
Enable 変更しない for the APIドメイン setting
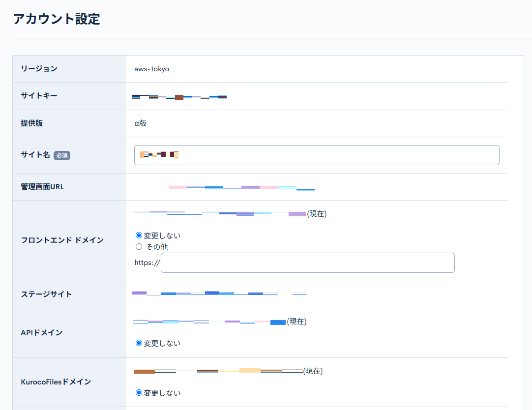[139, 343]
